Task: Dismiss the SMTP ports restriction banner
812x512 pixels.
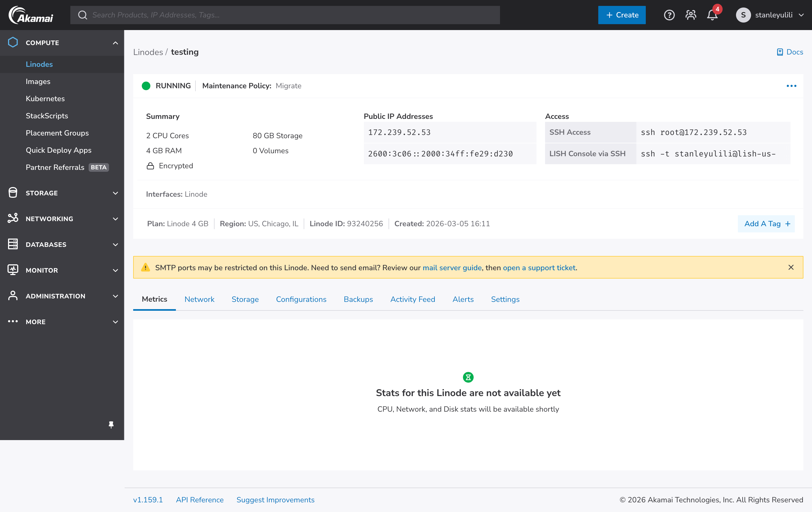Action: coord(791,267)
